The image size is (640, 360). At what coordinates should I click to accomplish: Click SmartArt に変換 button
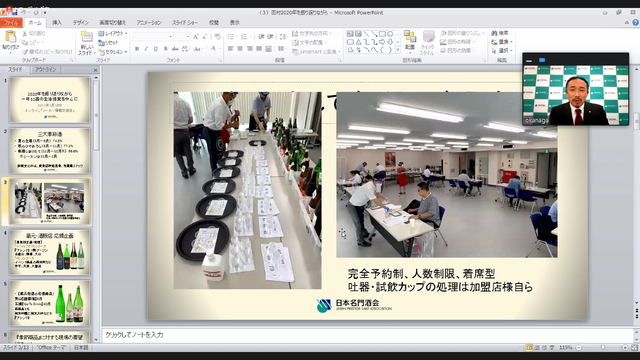[x=316, y=52]
